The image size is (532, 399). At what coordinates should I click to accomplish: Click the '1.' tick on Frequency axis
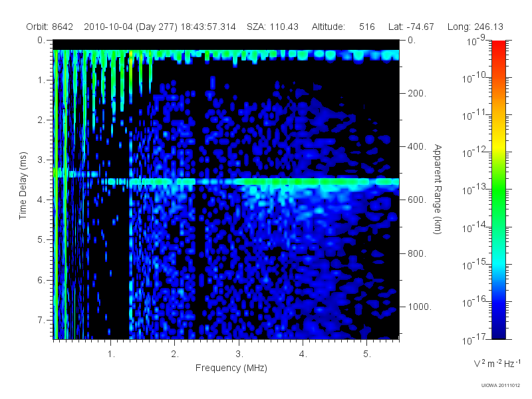click(x=111, y=354)
